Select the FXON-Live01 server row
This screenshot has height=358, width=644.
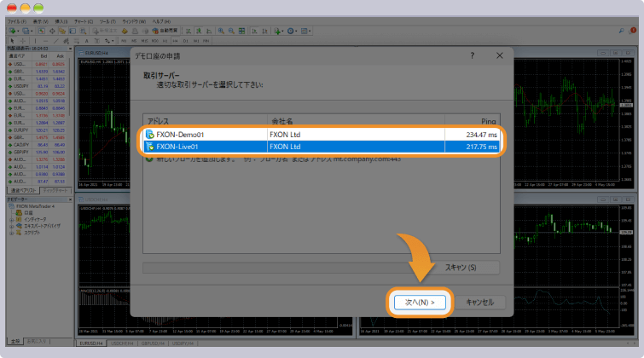pyautogui.click(x=322, y=147)
